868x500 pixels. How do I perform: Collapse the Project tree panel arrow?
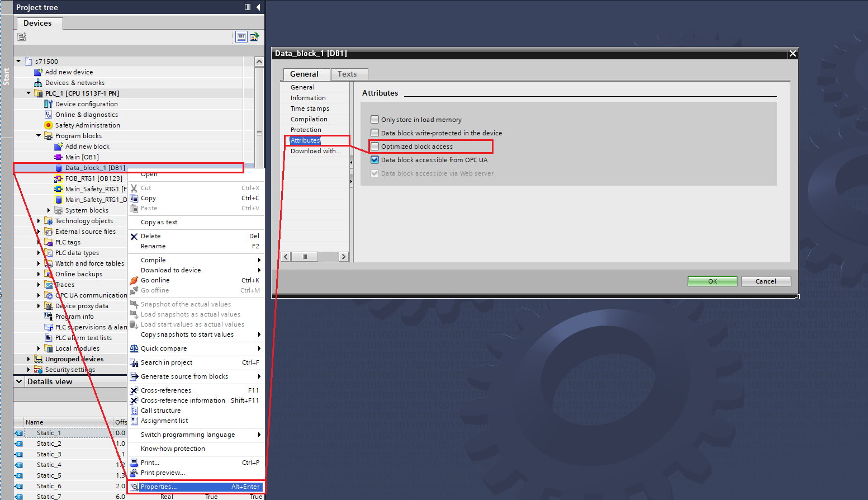258,7
